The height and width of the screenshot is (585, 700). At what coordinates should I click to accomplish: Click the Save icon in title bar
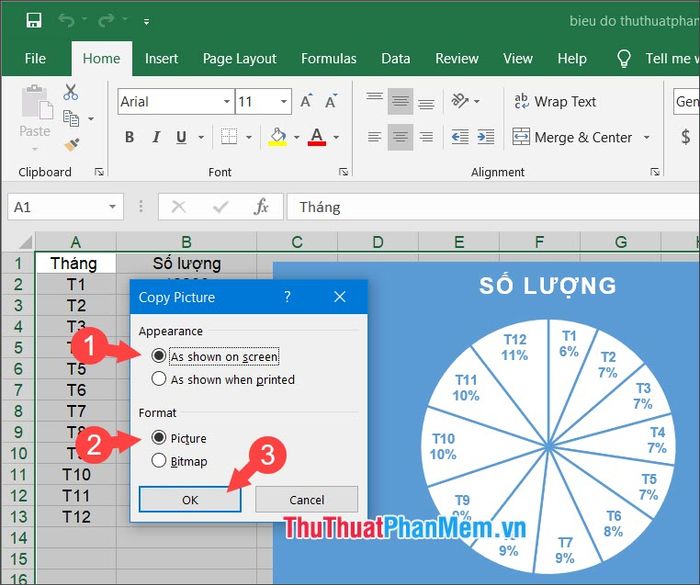click(34, 20)
